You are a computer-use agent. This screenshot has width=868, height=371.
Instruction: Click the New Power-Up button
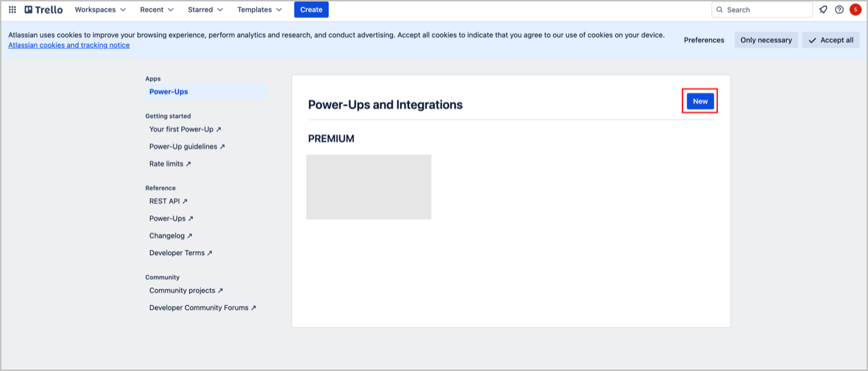click(700, 101)
